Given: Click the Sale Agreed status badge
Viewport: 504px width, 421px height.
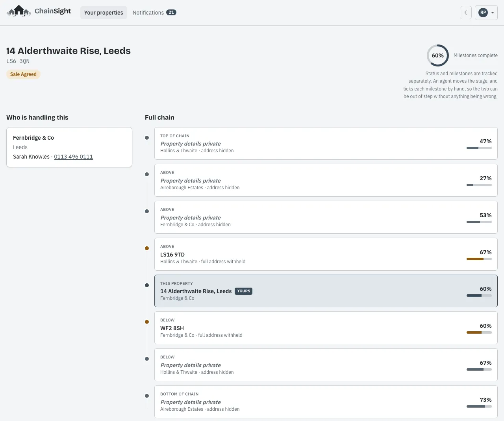Looking at the screenshot, I should (23, 74).
